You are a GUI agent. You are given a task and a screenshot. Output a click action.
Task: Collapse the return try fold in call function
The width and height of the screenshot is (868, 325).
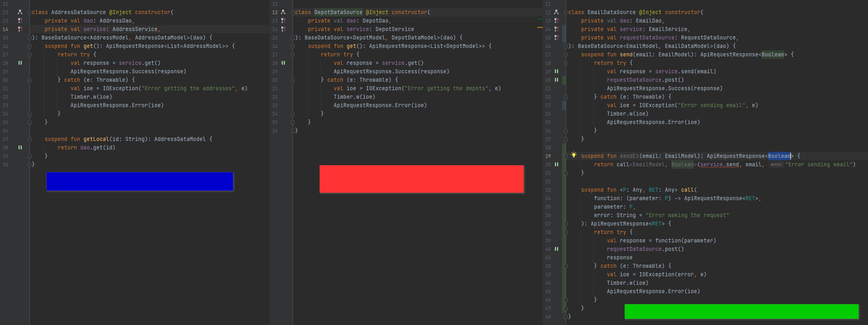pos(566,232)
